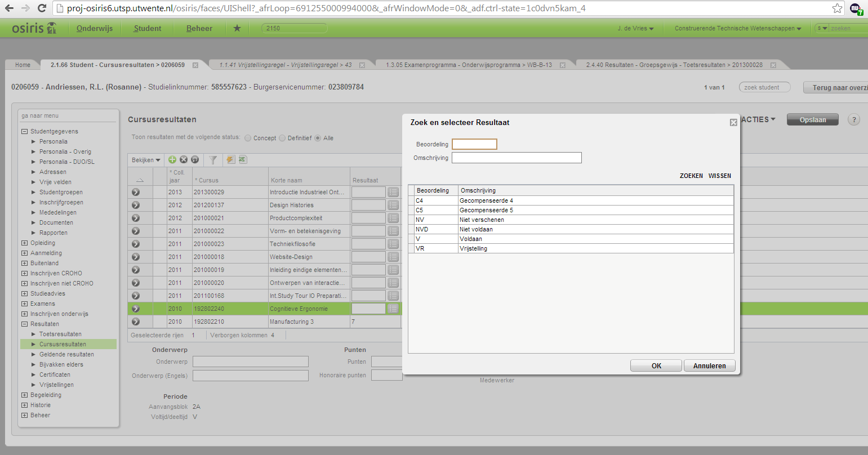The image size is (868, 455).
Task: Select the Niet verschenen result row
Action: [x=571, y=220]
